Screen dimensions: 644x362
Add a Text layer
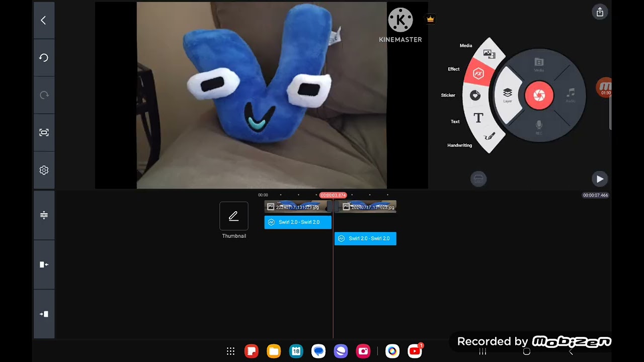478,118
